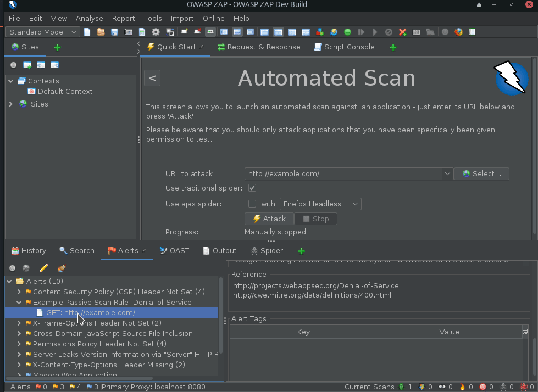Open the Firefox Headless browser dropdown
The width and height of the screenshot is (538, 392).
320,204
